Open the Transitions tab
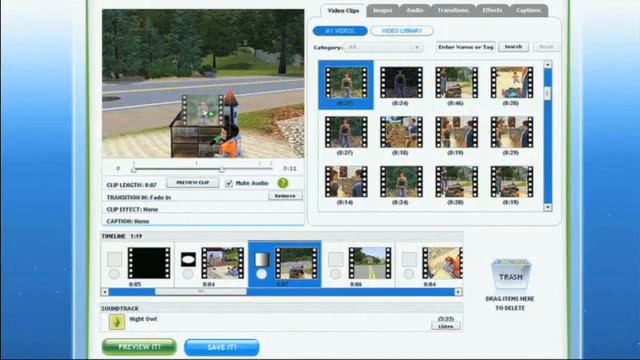This screenshot has width=640, height=360. point(453,11)
